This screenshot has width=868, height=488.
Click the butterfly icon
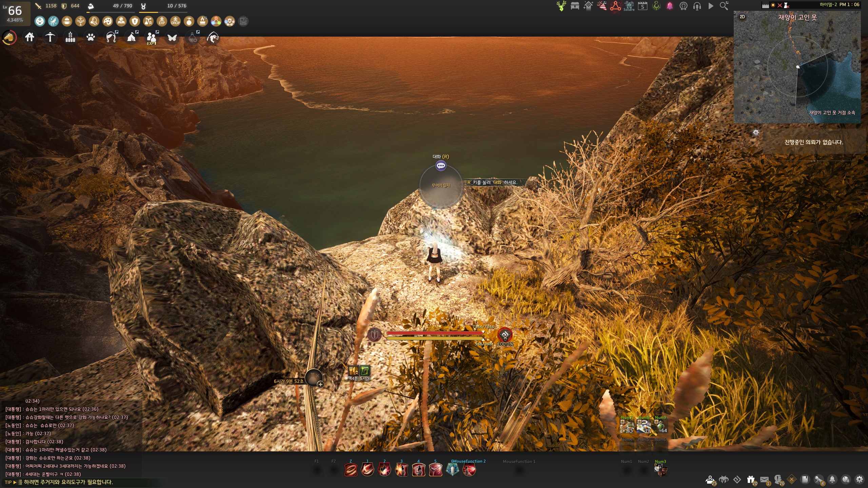tap(172, 37)
